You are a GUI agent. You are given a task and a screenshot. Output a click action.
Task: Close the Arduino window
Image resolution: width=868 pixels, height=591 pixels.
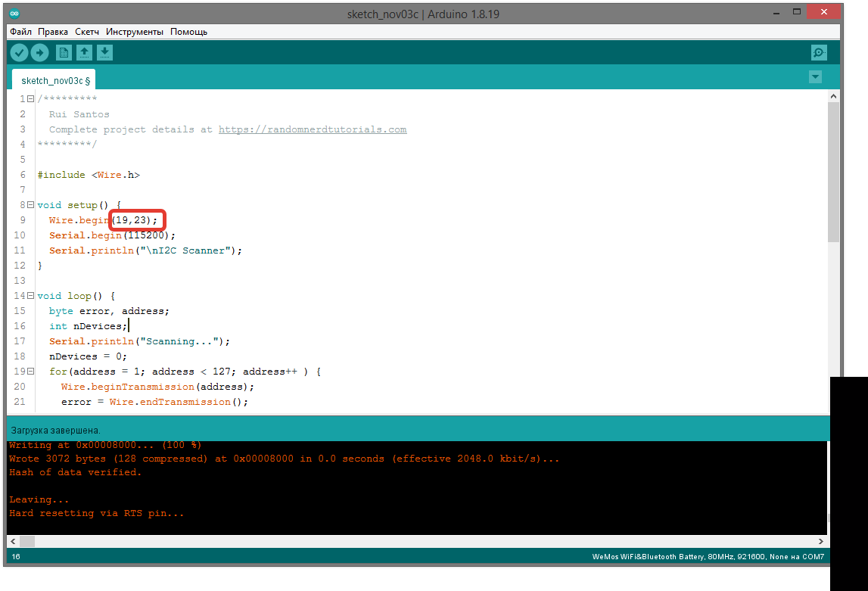tap(824, 11)
